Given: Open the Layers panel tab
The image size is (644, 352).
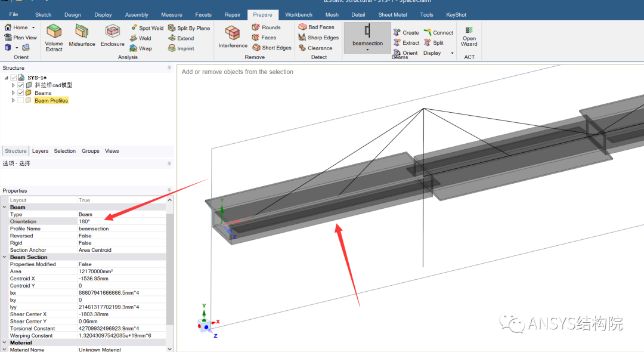Looking at the screenshot, I should (41, 151).
